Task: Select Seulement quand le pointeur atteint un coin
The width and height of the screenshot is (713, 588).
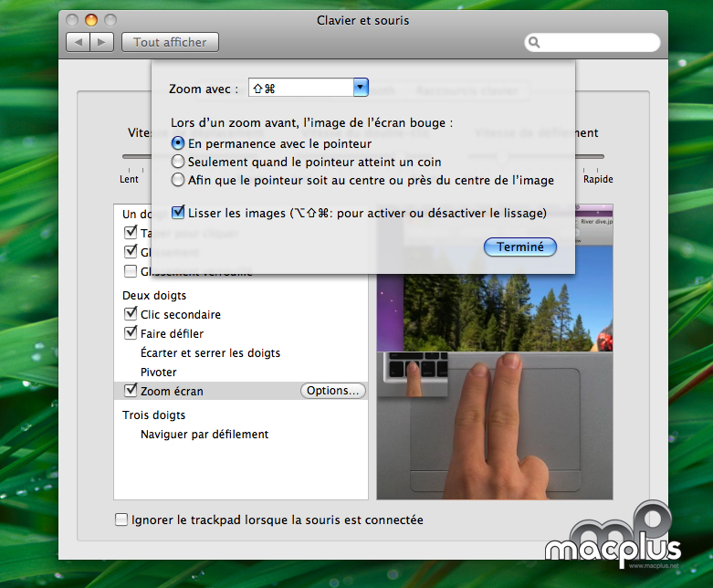Action: click(x=178, y=162)
